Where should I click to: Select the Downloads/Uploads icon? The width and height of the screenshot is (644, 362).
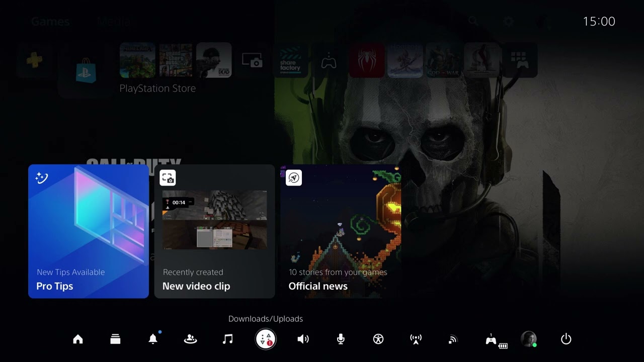266,339
